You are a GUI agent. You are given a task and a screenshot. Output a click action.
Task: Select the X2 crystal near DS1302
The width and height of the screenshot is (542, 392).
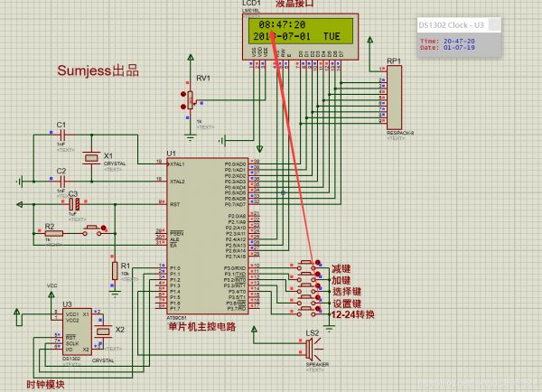(x=103, y=331)
